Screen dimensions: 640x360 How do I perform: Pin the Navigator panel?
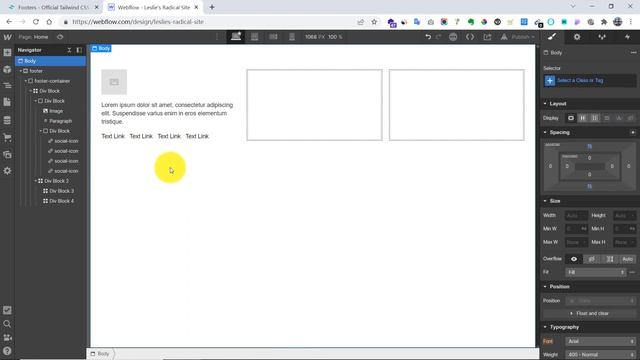pos(79,50)
